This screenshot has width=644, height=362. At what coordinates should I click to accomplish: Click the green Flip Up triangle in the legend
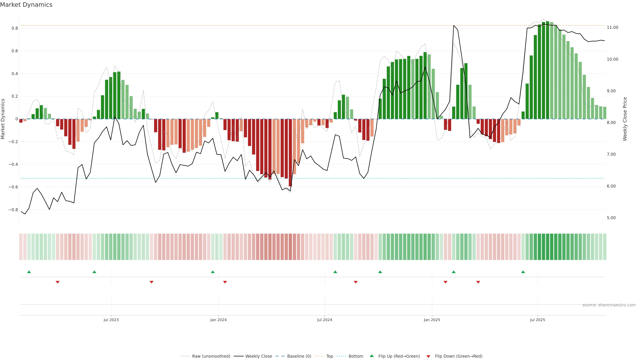(372, 356)
